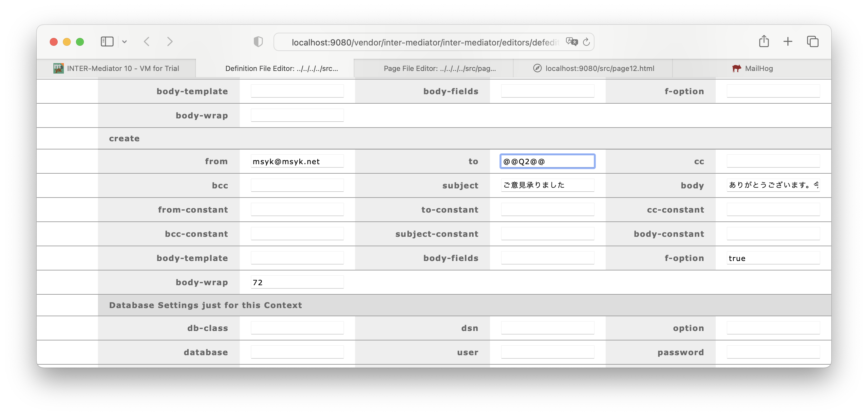Show the tab overview icon
This screenshot has width=868, height=416.
(813, 42)
